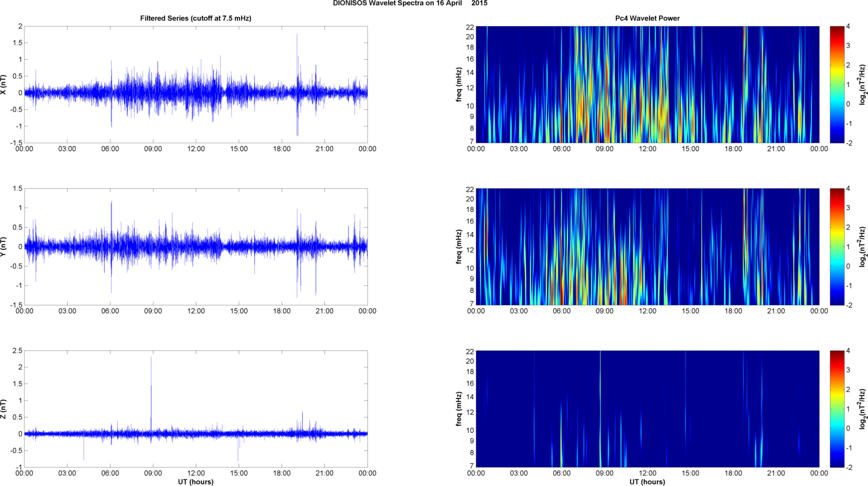868x486 pixels.
Task: Click the log2(nT²/Hz) label of the Z spectrogram colorbar
Action: coord(863,409)
